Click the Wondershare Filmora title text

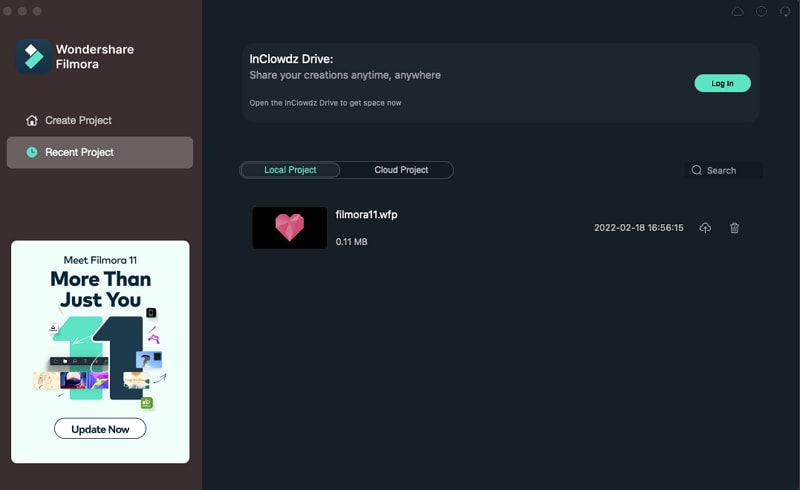[95, 57]
